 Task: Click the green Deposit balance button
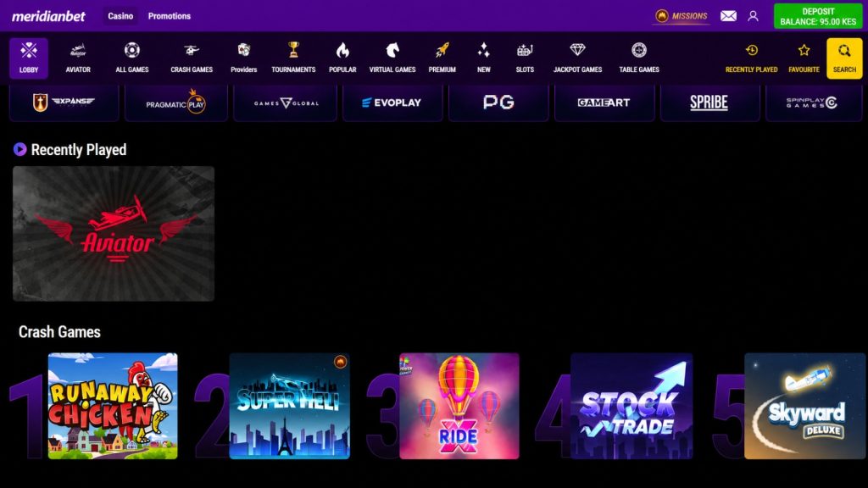tap(818, 16)
